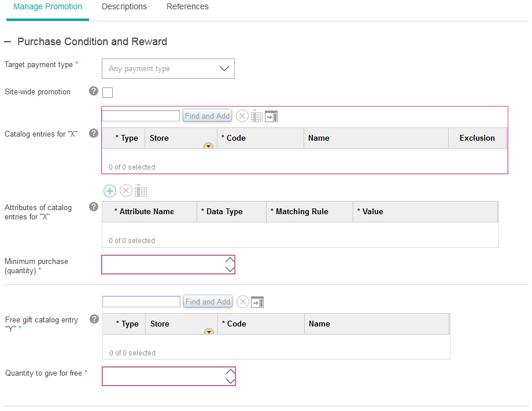Click Find and Add for Catalog entries X

tap(208, 116)
